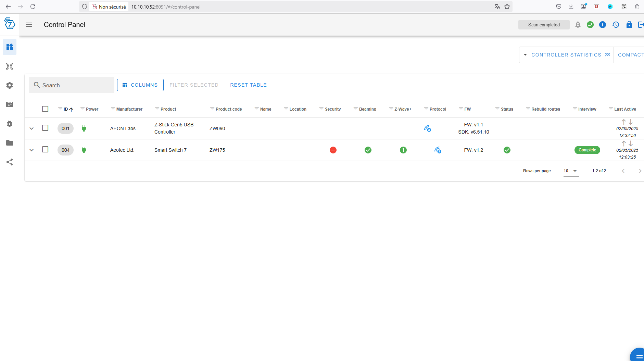This screenshot has width=644, height=361.
Task: Click the browser translate page icon
Action: (x=497, y=7)
